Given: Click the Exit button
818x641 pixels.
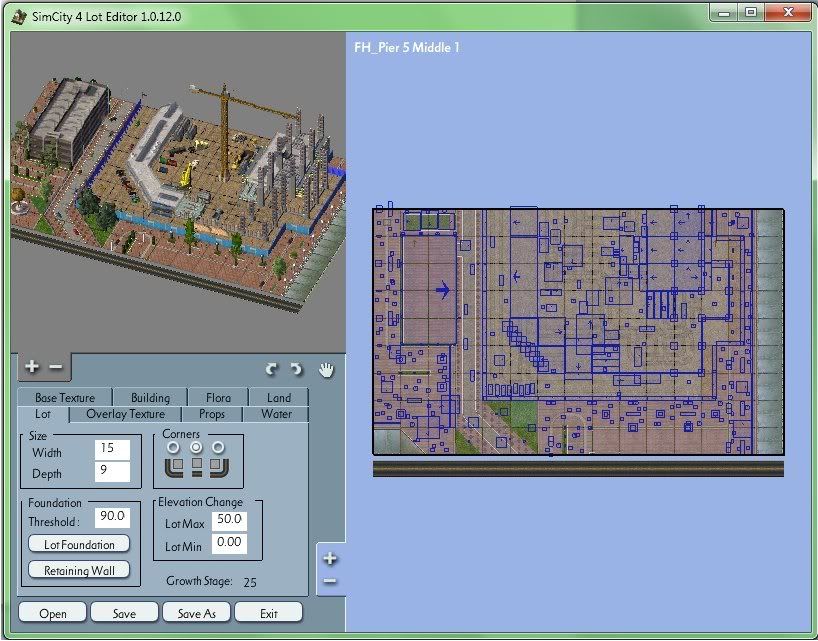Looking at the screenshot, I should tap(269, 613).
